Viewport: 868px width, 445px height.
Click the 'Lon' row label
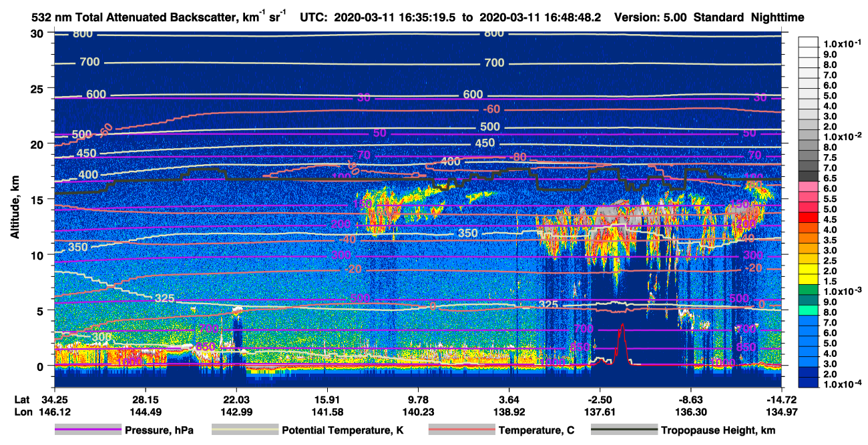point(22,412)
